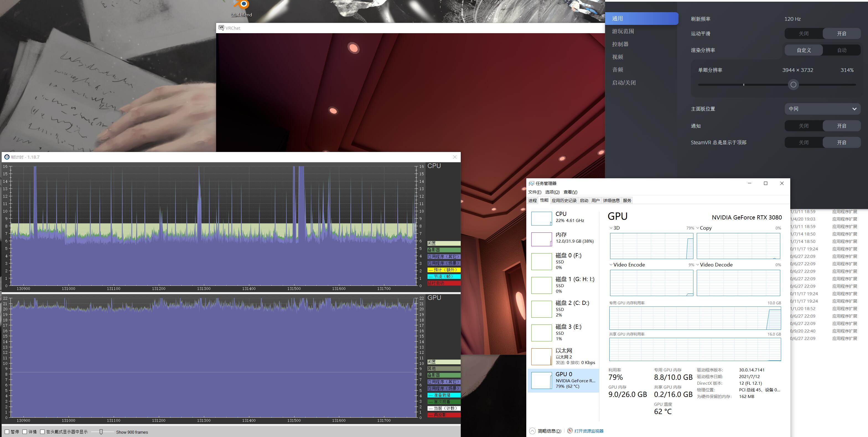This screenshot has height=437, width=868.
Task: Select 磁盘 3 (E:) in sidebar
Action: pos(563,332)
